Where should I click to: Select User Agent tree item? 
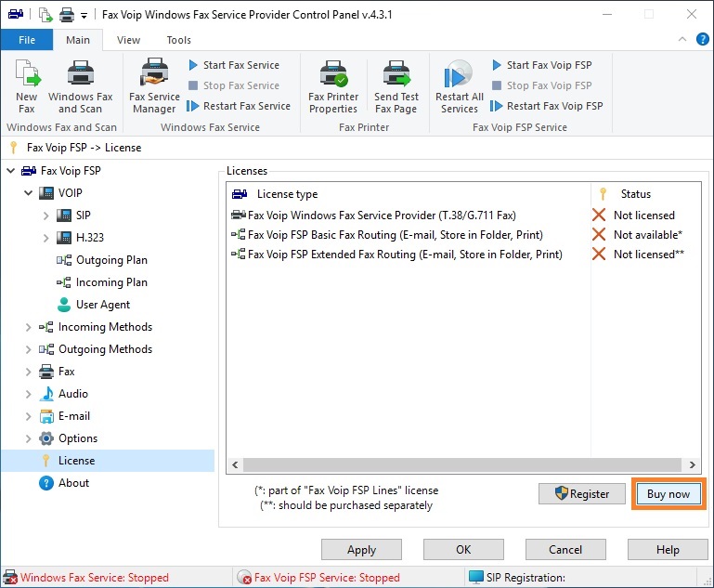point(94,305)
